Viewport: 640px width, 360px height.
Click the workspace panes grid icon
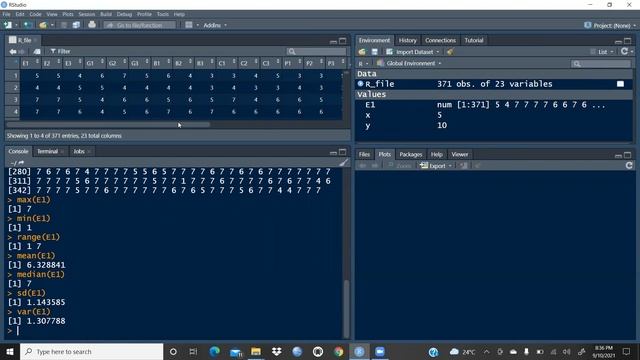(189, 25)
